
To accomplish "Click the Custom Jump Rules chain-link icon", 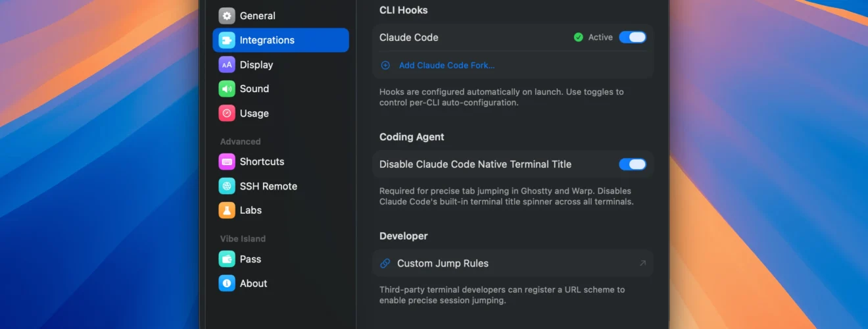I will click(x=385, y=263).
